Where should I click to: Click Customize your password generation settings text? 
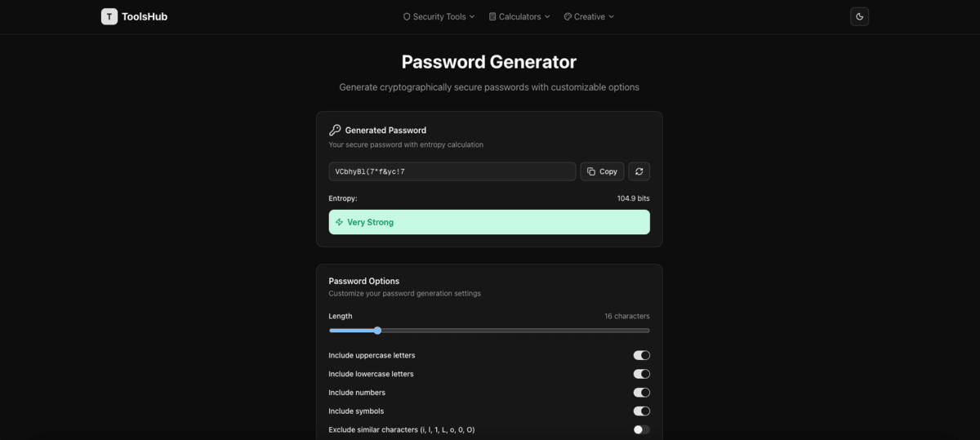405,293
